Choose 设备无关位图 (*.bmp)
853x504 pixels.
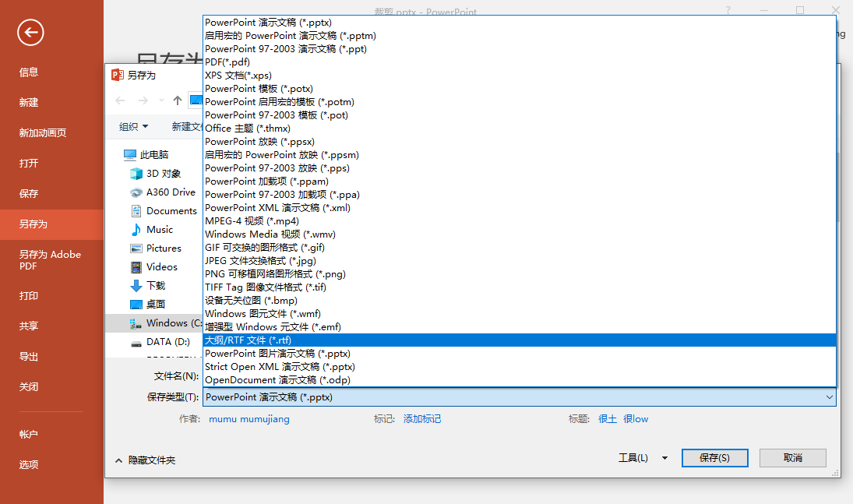pos(519,301)
